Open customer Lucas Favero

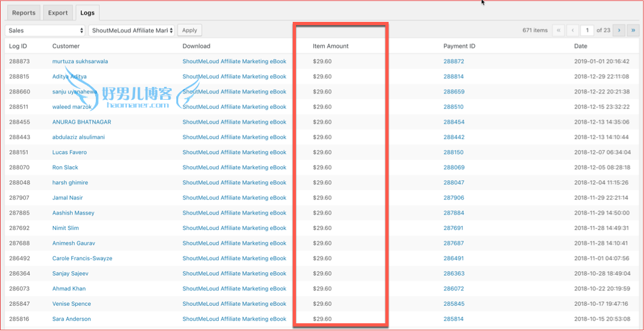click(x=69, y=152)
